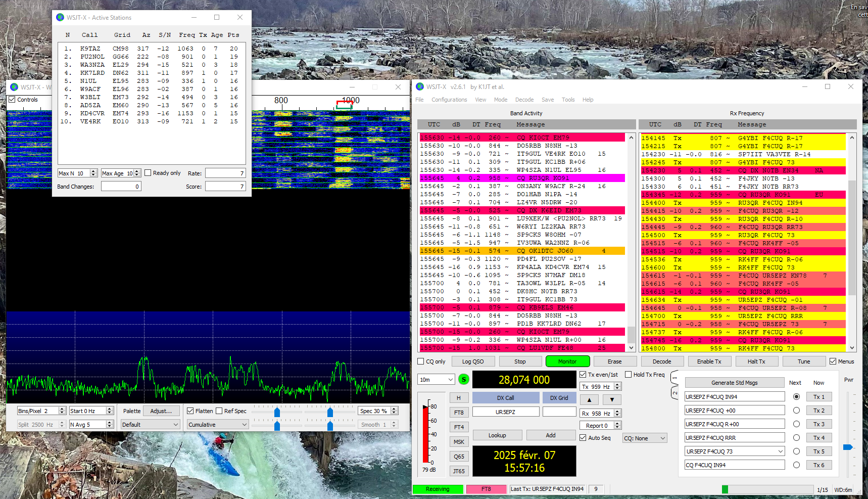Image resolution: width=868 pixels, height=499 pixels.
Task: Open the File menu
Action: click(x=419, y=100)
